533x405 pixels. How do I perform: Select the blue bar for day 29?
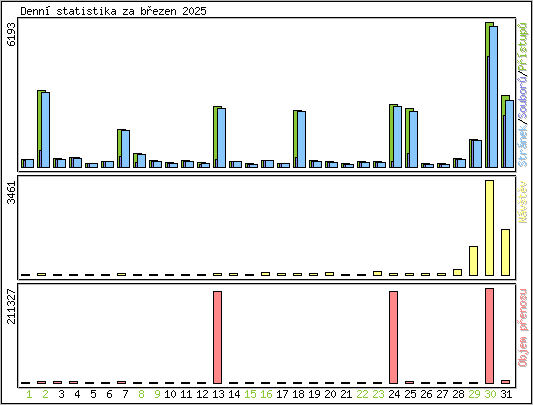coord(477,154)
